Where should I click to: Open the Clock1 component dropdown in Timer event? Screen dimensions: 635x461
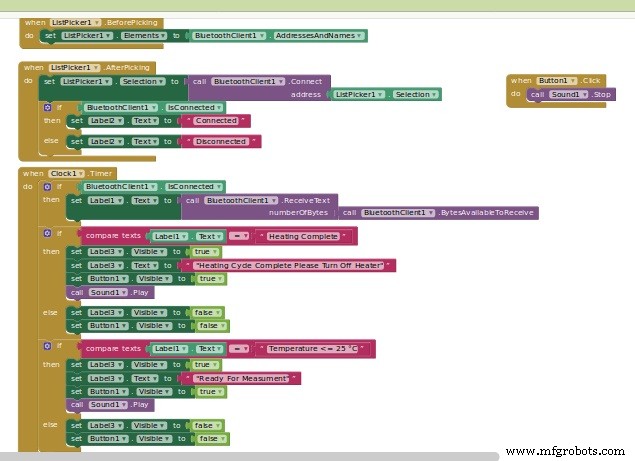pos(66,173)
